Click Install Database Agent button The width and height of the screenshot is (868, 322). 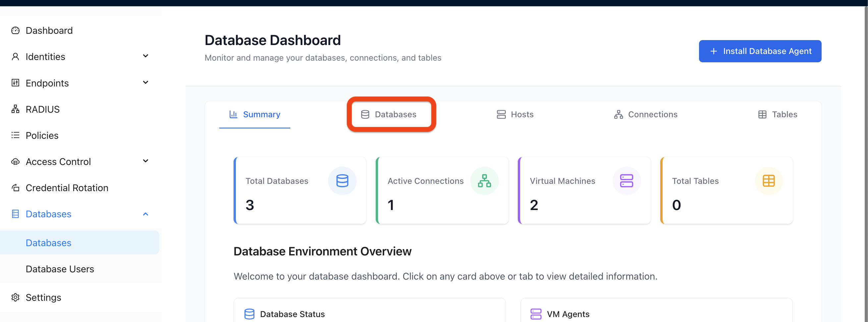[760, 51]
